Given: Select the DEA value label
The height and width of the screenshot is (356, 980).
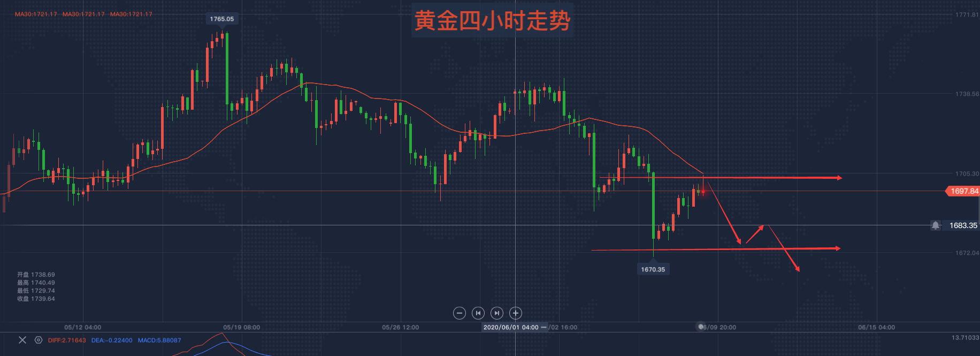Looking at the screenshot, I should coord(112,340).
